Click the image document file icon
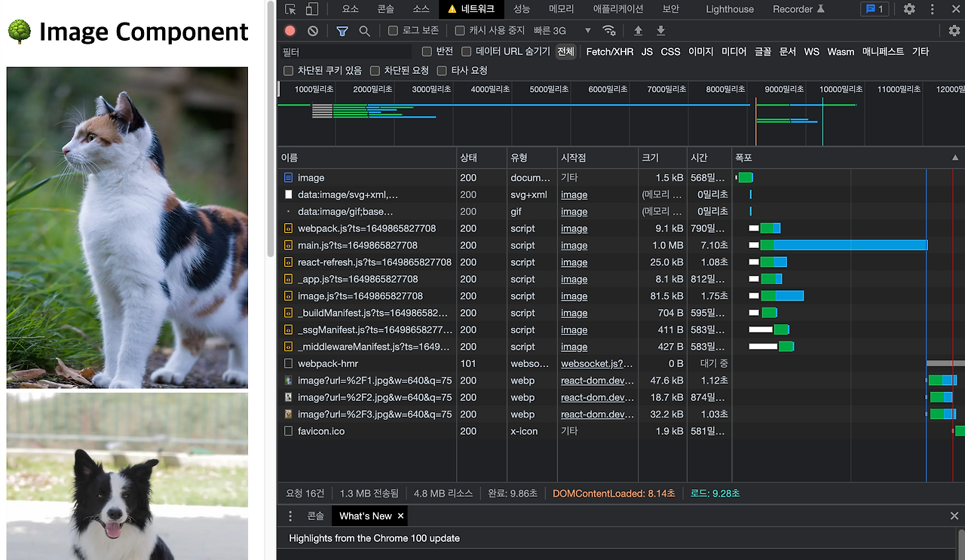Image resolution: width=965 pixels, height=560 pixels. click(288, 178)
